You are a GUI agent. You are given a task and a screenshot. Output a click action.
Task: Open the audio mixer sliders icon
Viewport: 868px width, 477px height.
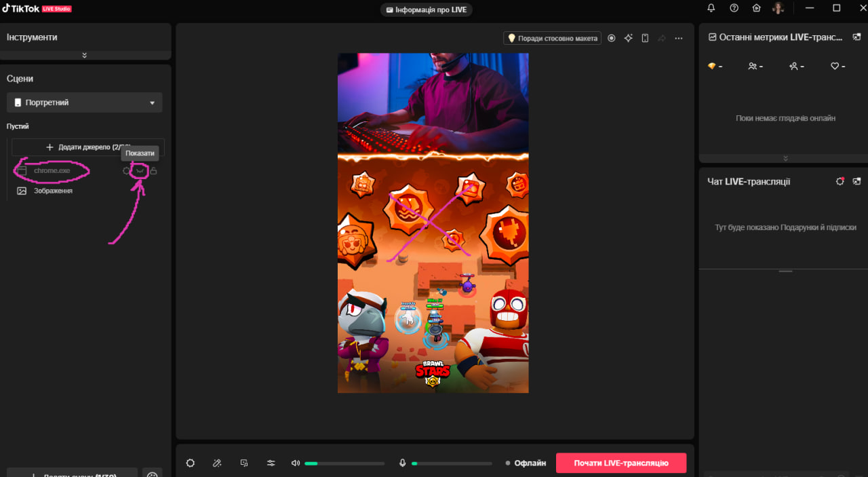(x=271, y=463)
